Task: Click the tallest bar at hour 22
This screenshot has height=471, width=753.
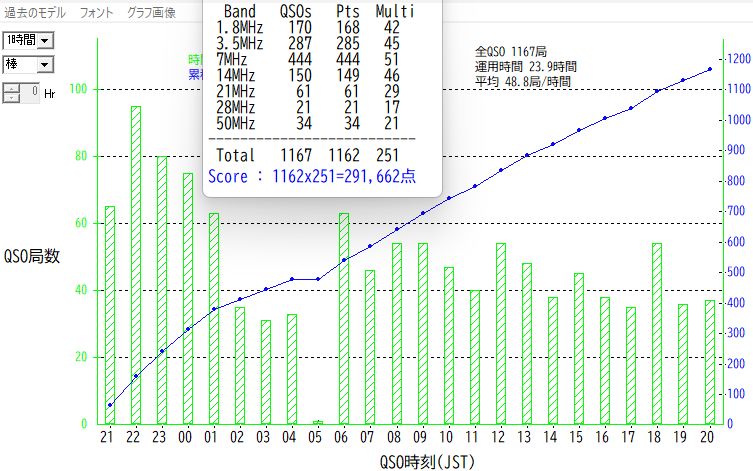Action: click(x=136, y=265)
